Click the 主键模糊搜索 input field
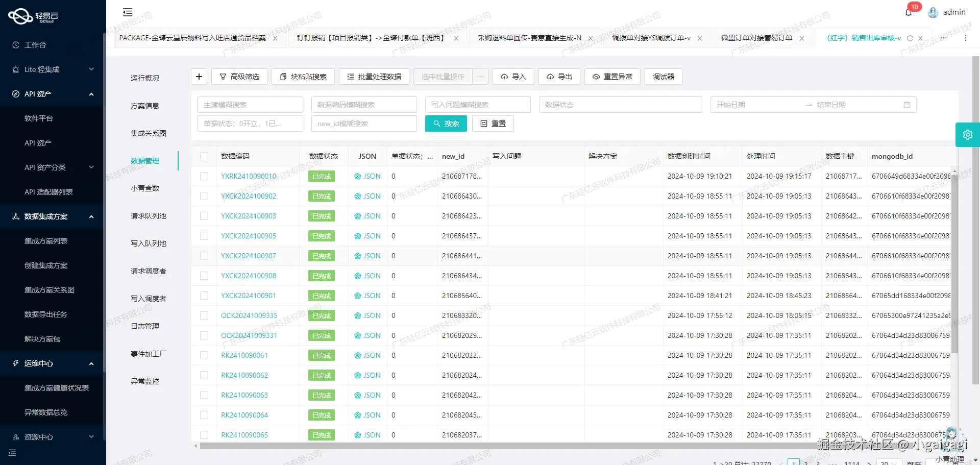Screen dimensions: 980x465 pos(250,105)
